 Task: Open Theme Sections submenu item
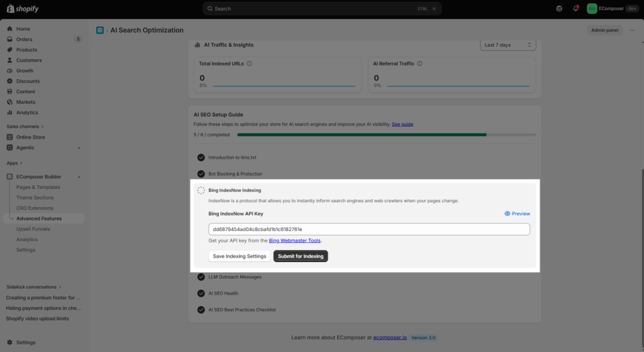(x=35, y=198)
